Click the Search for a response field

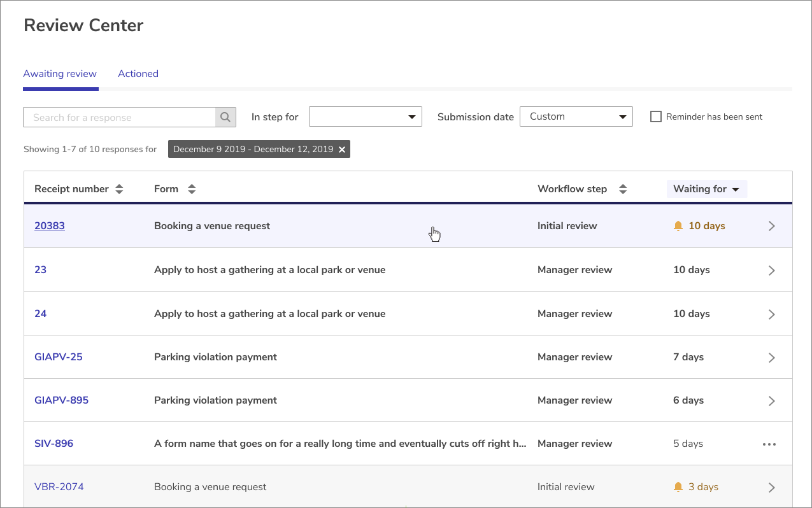pyautogui.click(x=120, y=117)
